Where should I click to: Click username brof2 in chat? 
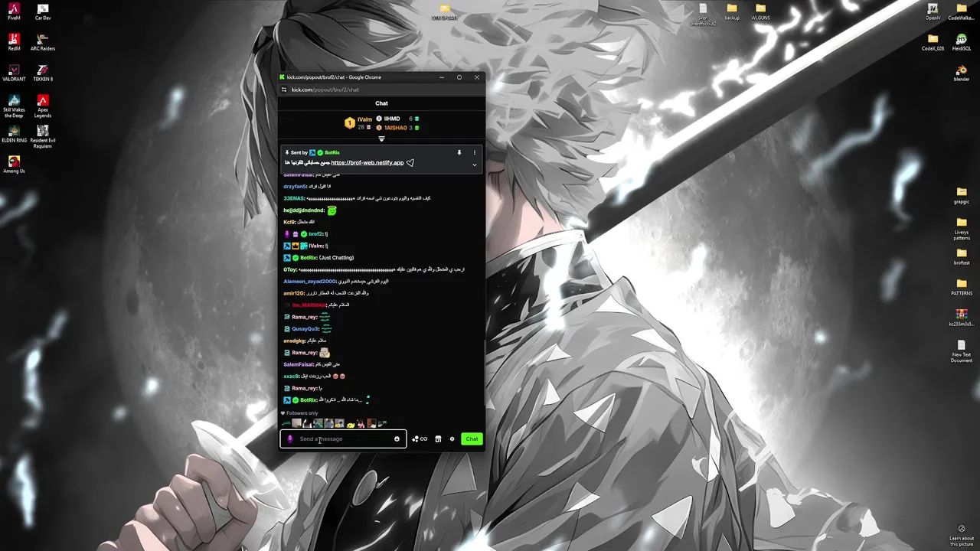pos(316,234)
